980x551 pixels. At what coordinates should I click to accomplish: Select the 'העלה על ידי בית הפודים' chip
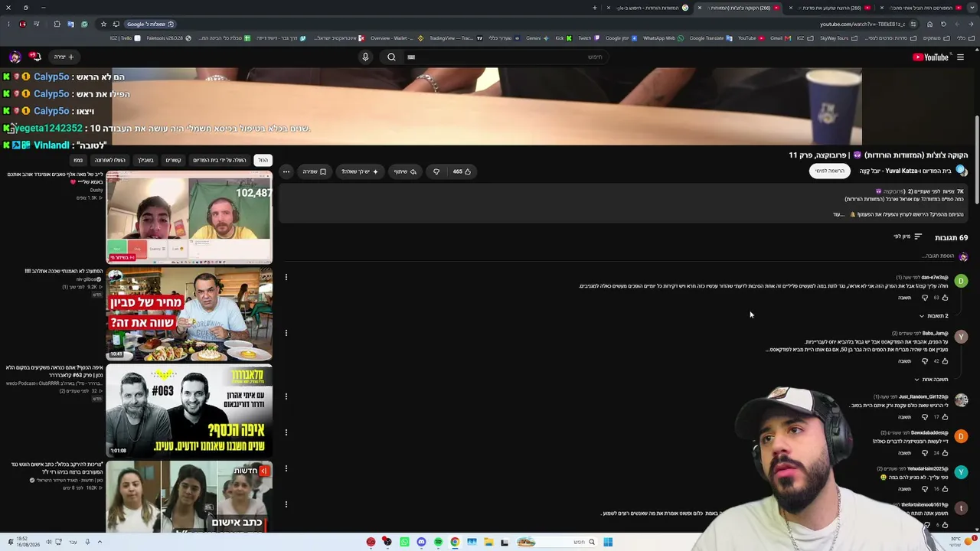tap(220, 160)
